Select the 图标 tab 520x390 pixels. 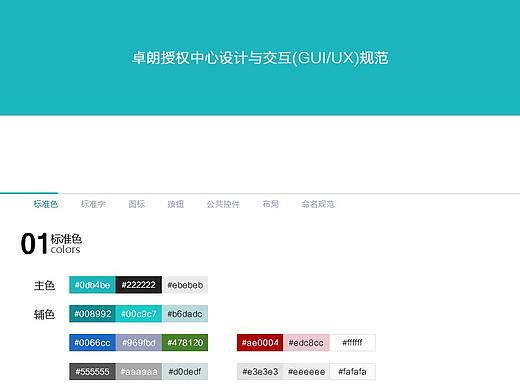point(137,204)
